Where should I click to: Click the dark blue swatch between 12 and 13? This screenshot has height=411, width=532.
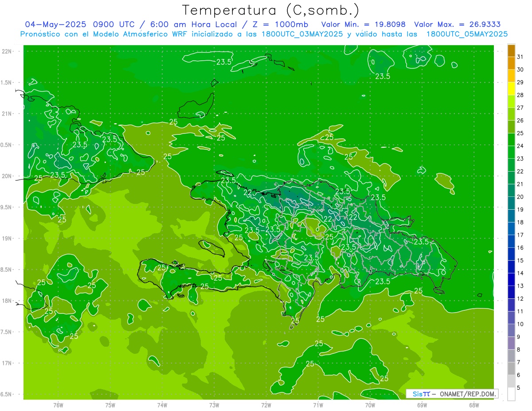511,293
